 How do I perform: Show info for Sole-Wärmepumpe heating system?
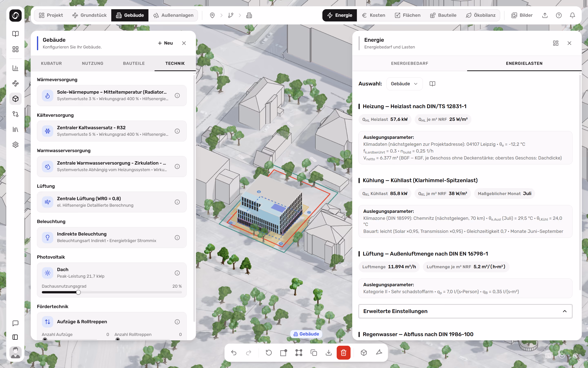177,95
